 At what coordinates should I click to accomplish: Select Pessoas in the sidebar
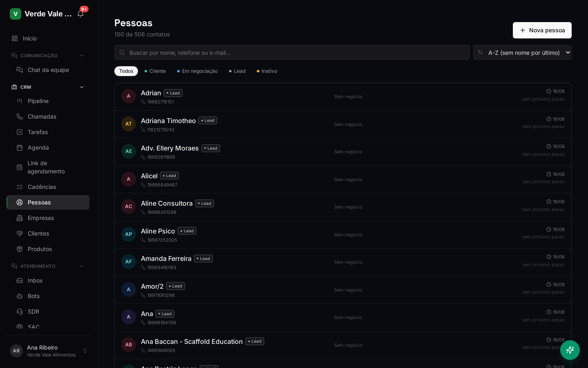(48, 202)
